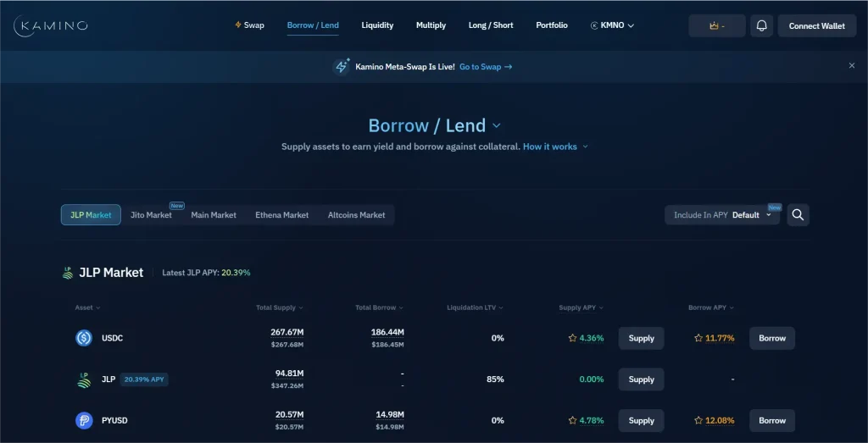Open Include In APY Default dropdown
Image resolution: width=868 pixels, height=443 pixels.
click(x=722, y=214)
